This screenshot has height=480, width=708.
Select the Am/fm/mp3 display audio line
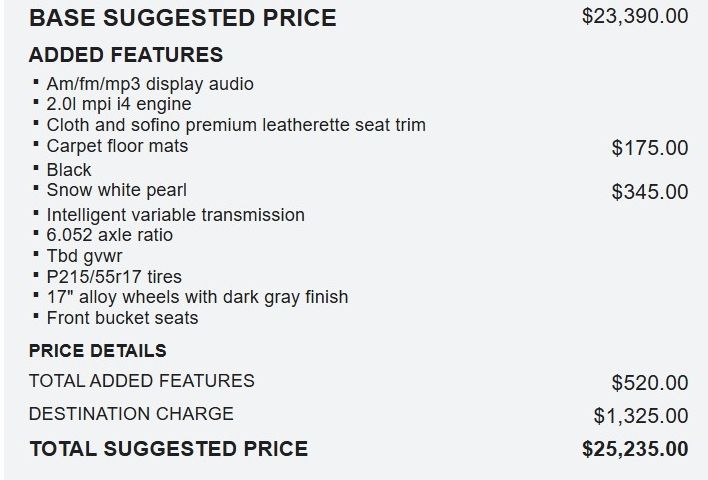[150, 84]
